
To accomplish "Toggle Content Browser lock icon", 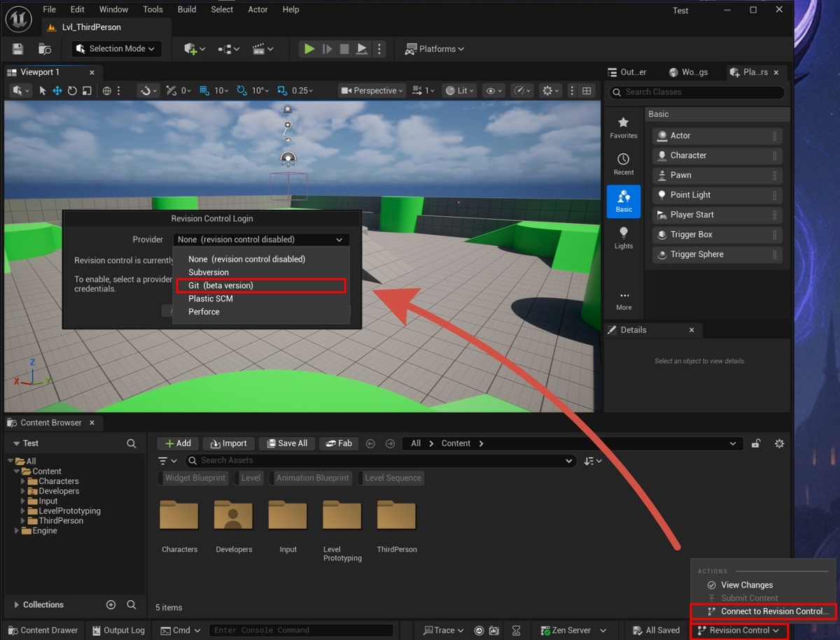I will (x=756, y=443).
